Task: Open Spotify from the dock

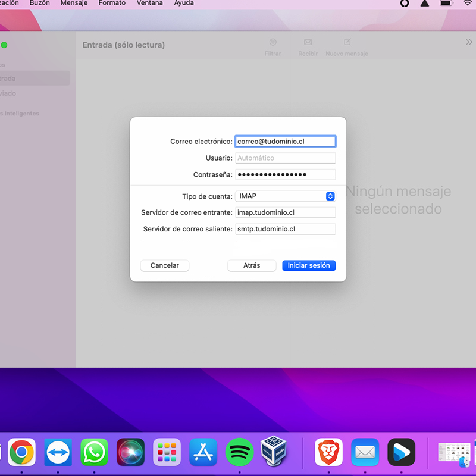Action: tap(240, 453)
